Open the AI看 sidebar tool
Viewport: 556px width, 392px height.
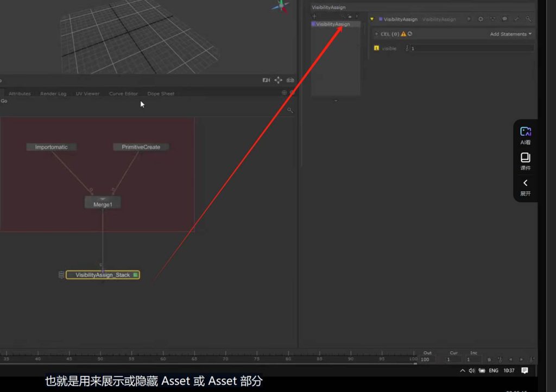525,135
